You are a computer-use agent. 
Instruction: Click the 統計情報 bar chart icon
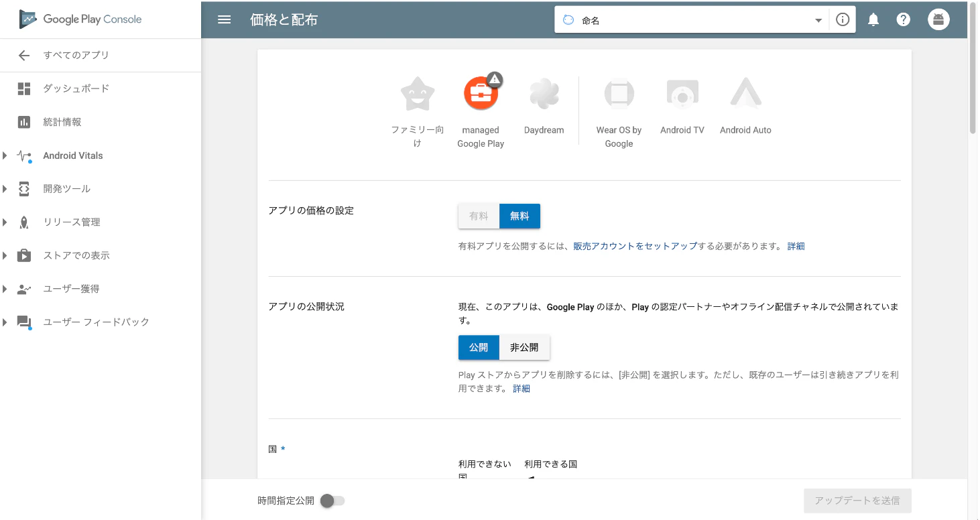click(x=24, y=122)
